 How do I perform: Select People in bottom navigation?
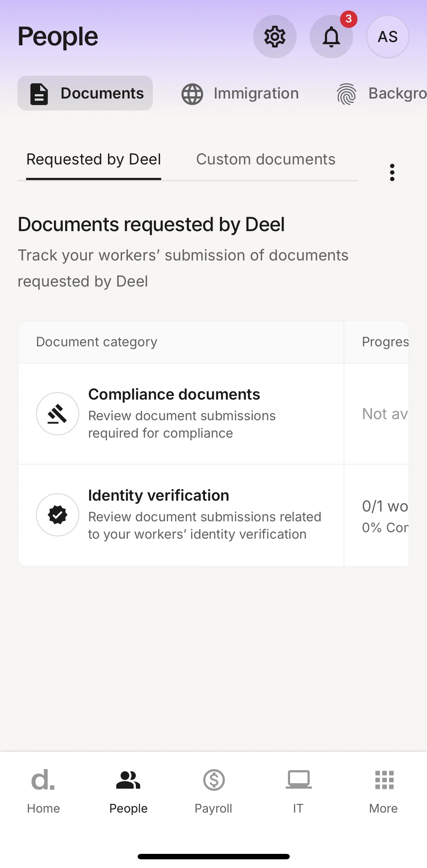point(128,792)
